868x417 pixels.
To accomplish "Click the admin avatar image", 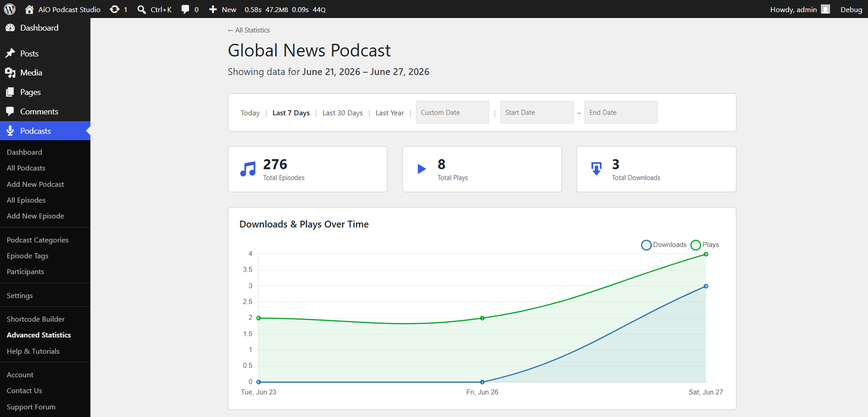I will [826, 9].
